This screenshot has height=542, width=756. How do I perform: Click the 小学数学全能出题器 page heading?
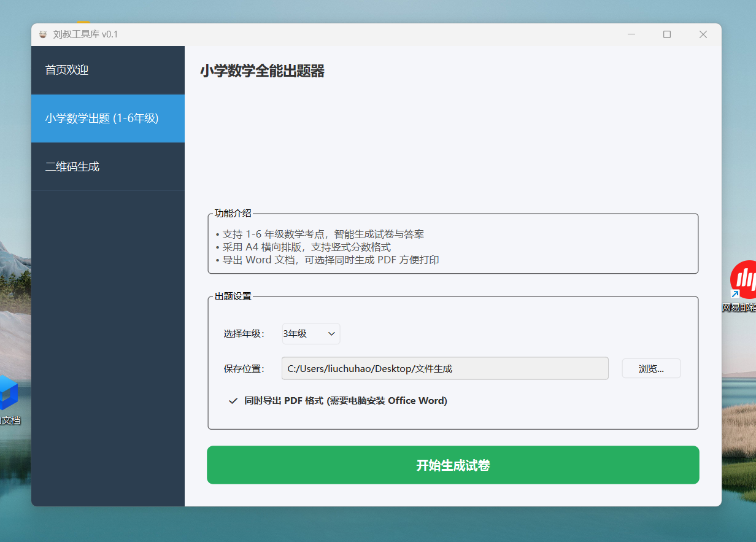[x=262, y=71]
